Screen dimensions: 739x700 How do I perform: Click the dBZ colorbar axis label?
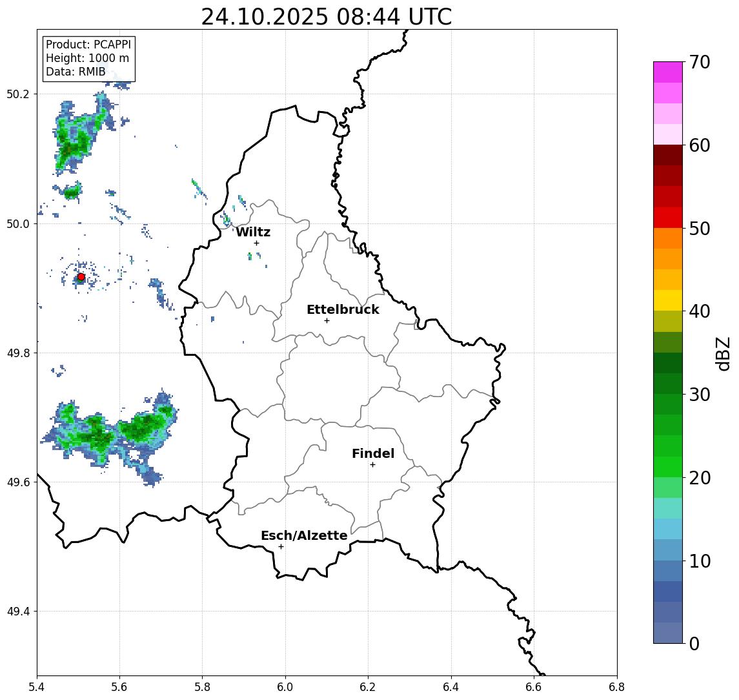(722, 353)
